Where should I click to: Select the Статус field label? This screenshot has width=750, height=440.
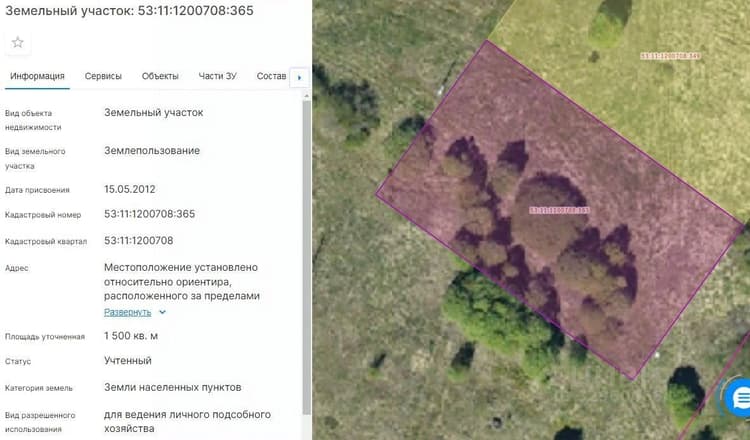[18, 362]
